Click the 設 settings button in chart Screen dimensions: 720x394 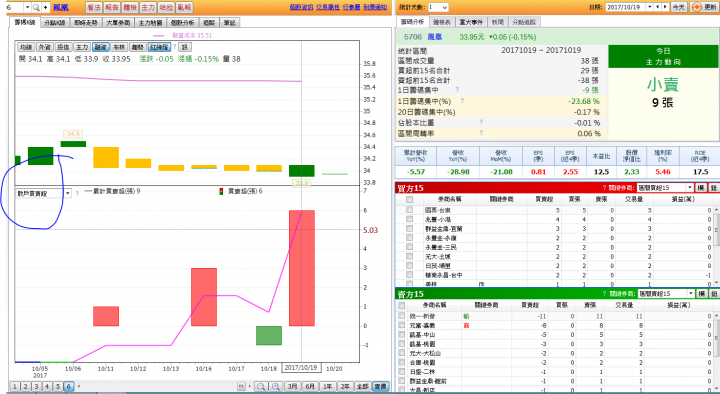pos(185,47)
